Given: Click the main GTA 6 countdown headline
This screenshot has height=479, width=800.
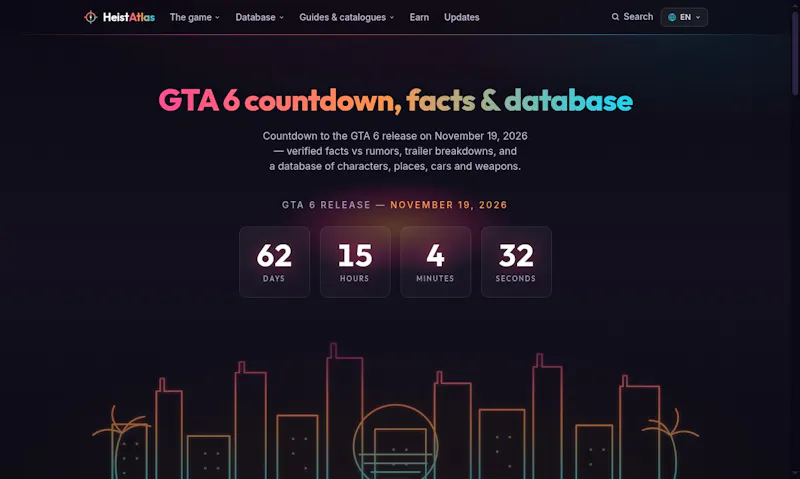Looking at the screenshot, I should (x=395, y=100).
